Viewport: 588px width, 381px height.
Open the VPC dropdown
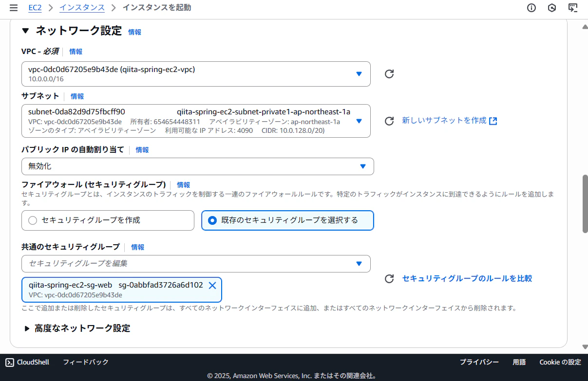(x=196, y=74)
